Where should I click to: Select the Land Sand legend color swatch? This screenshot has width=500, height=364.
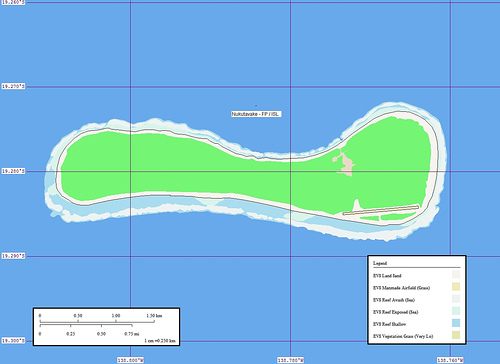[456, 274]
